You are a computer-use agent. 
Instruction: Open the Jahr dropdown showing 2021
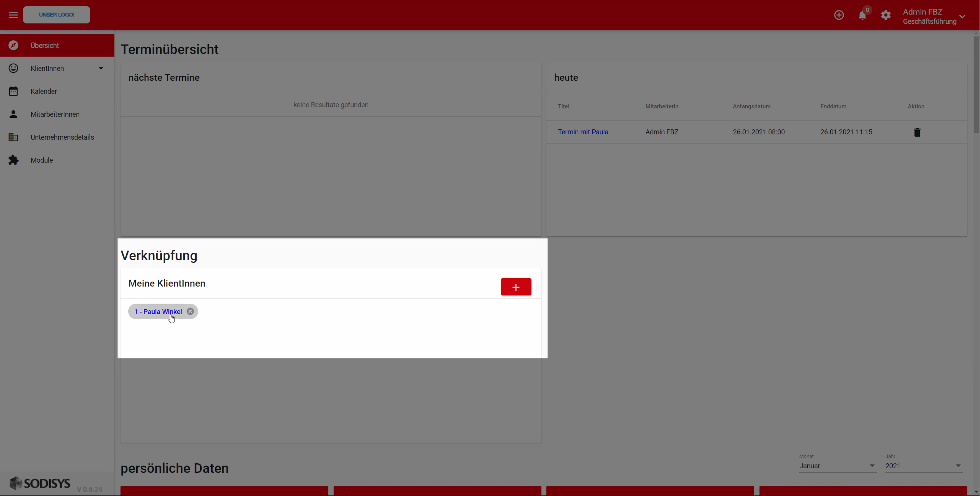[x=924, y=466]
